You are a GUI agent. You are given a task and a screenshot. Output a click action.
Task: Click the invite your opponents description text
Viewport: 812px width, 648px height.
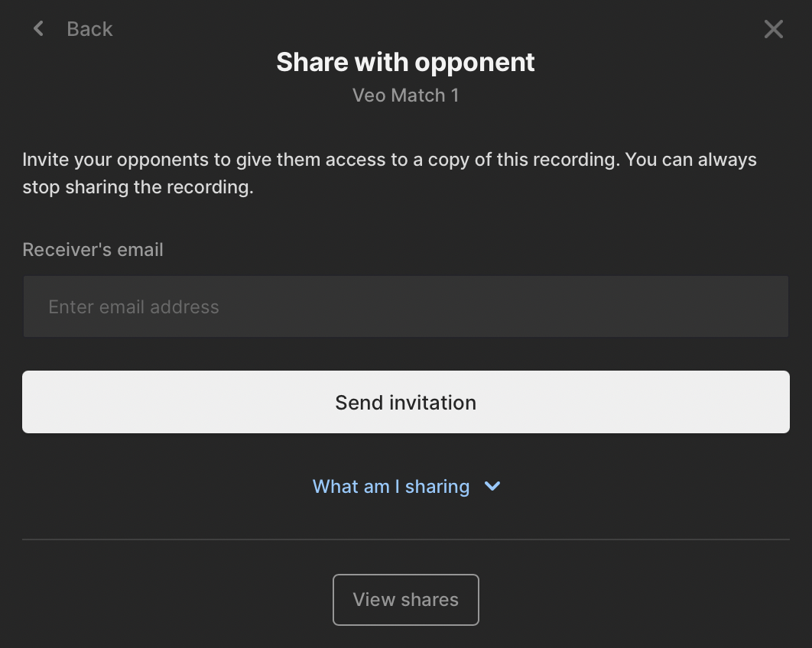pos(389,173)
